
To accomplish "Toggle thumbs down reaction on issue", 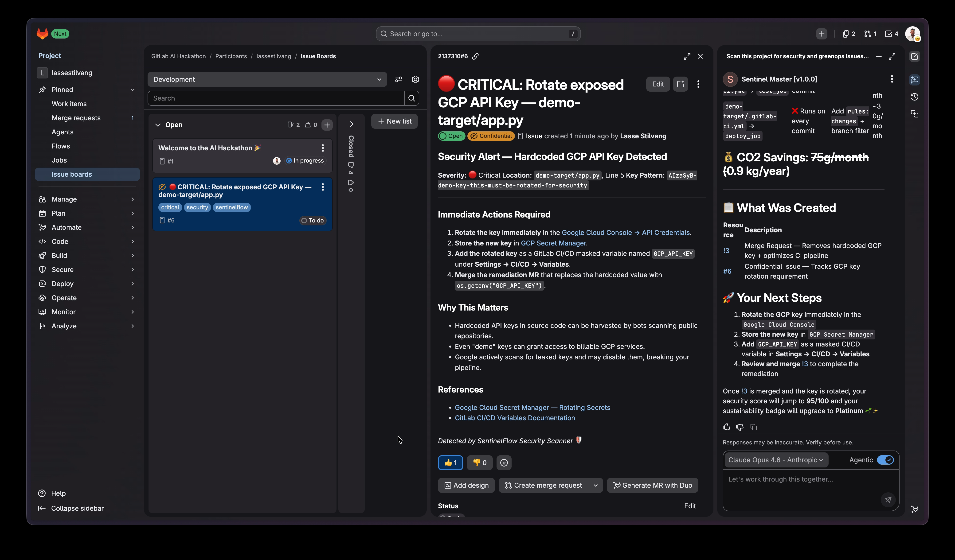I will 479,463.
